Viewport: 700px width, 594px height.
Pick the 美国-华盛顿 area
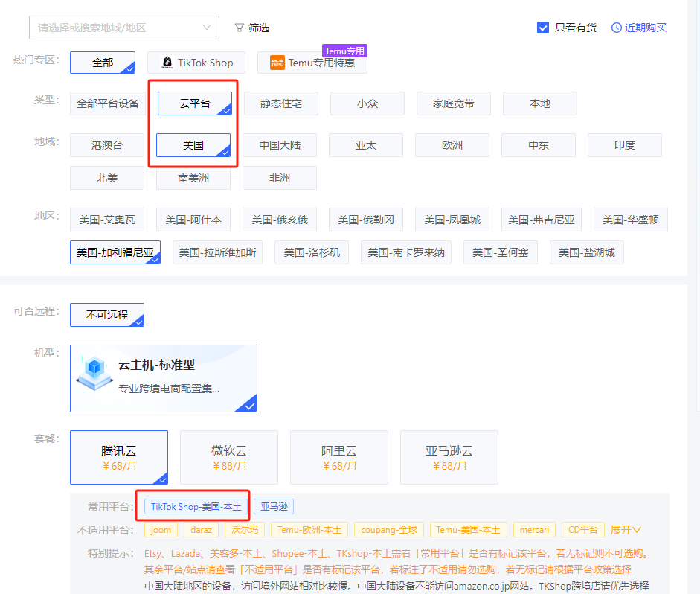tap(631, 220)
